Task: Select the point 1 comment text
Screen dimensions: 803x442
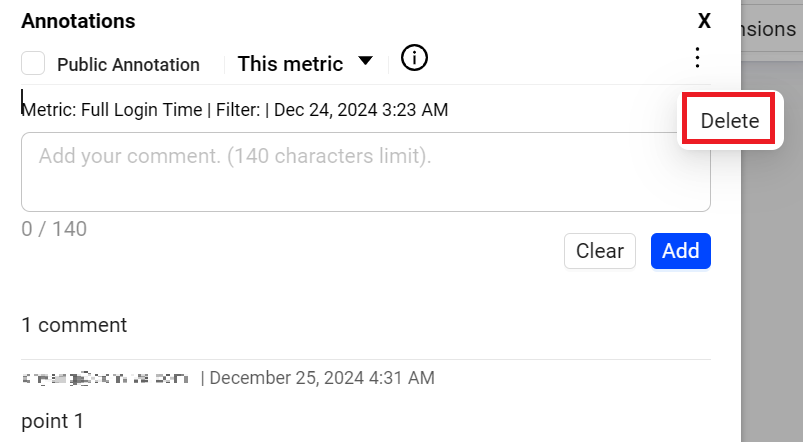Action: pos(52,421)
